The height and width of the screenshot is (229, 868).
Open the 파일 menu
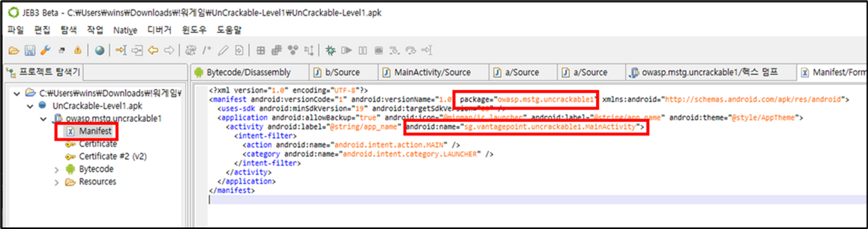[x=16, y=30]
